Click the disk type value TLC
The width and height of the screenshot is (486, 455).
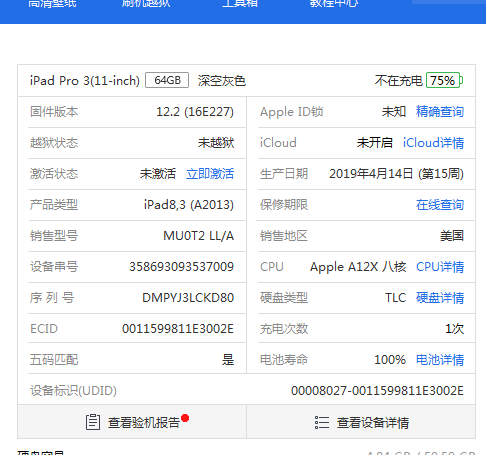pyautogui.click(x=396, y=298)
